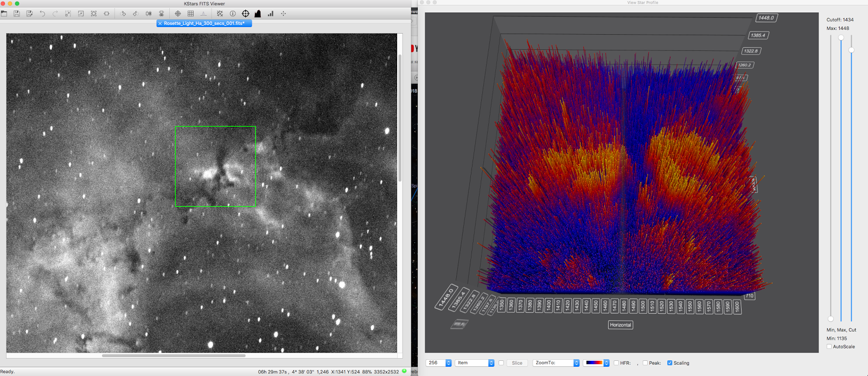Viewport: 868px width, 376px height.
Task: Open the FITS header info icon
Action: pos(232,14)
